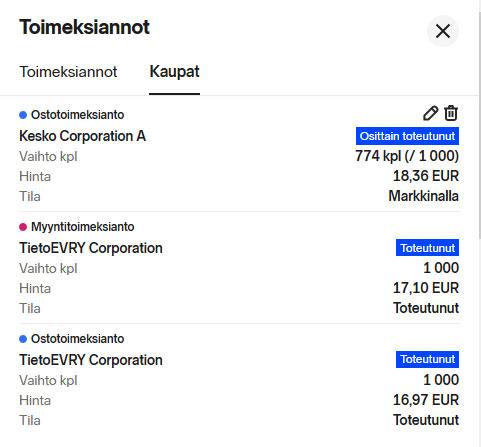Click the Osittain toteutunut status badge
Screen dimensions: 481x447
[x=407, y=136]
